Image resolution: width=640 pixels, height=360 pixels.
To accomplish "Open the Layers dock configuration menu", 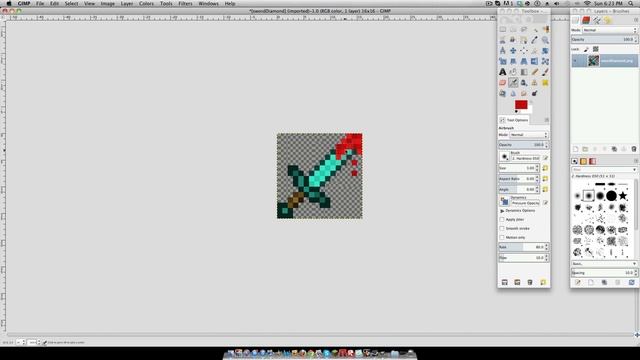I will [x=636, y=20].
